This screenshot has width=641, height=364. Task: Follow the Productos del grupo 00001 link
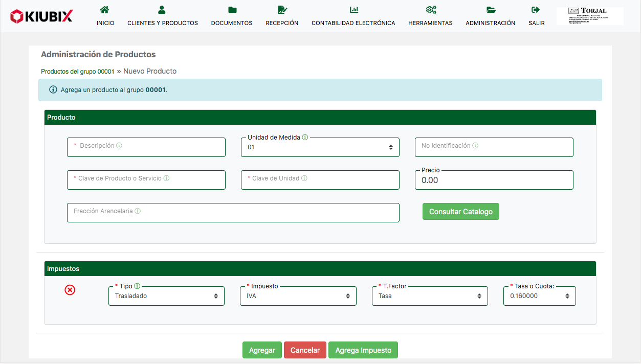(77, 72)
